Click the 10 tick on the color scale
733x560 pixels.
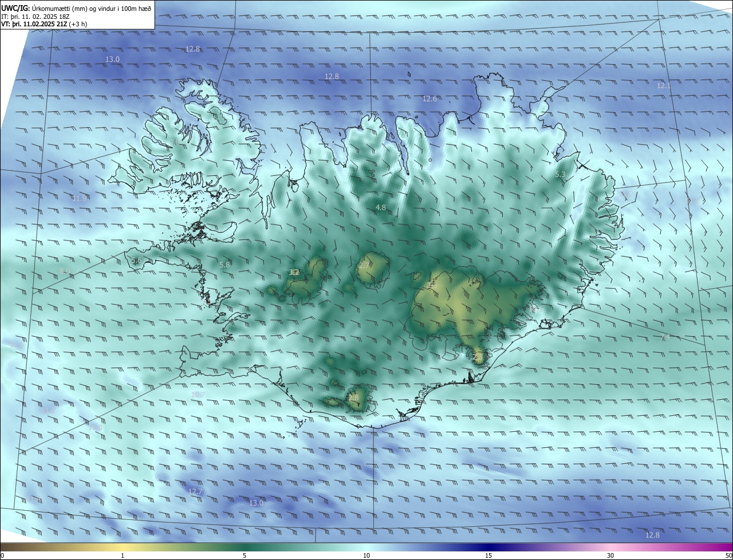(x=366, y=555)
